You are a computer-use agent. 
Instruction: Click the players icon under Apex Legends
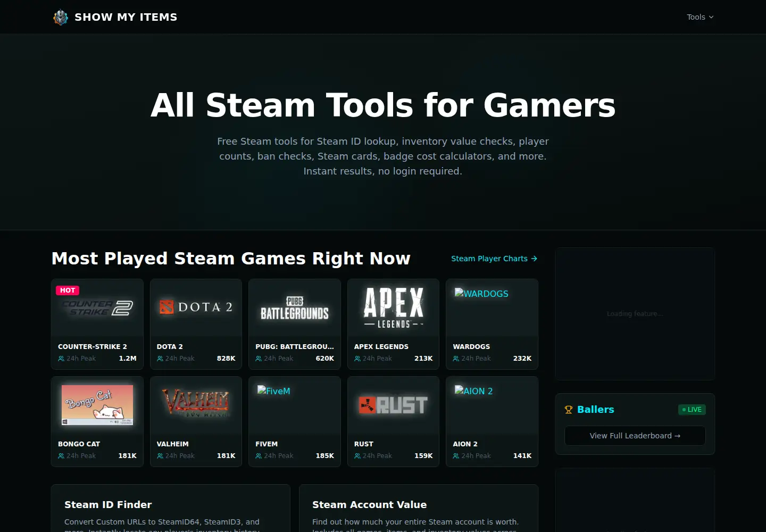click(x=357, y=359)
